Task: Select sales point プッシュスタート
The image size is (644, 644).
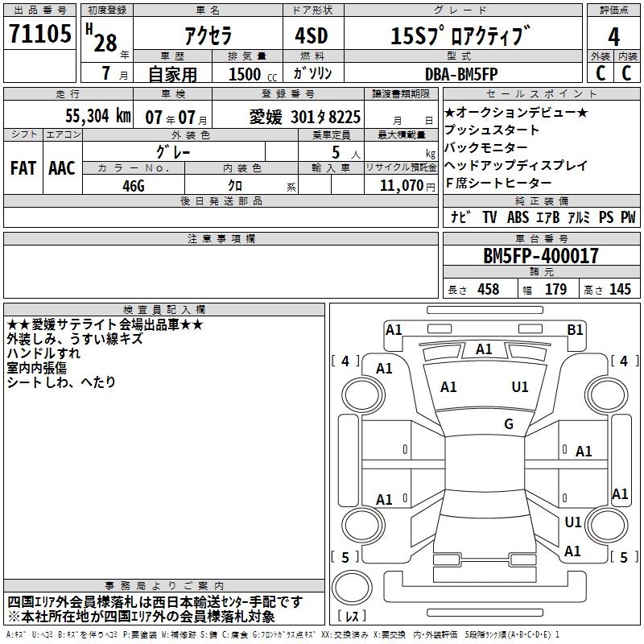Action: point(491,130)
